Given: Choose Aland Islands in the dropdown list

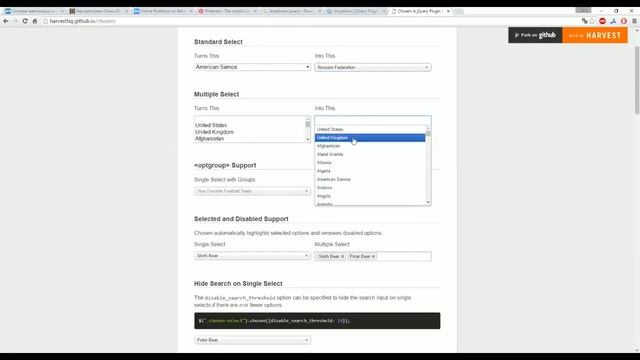Looking at the screenshot, I should pos(370,154).
